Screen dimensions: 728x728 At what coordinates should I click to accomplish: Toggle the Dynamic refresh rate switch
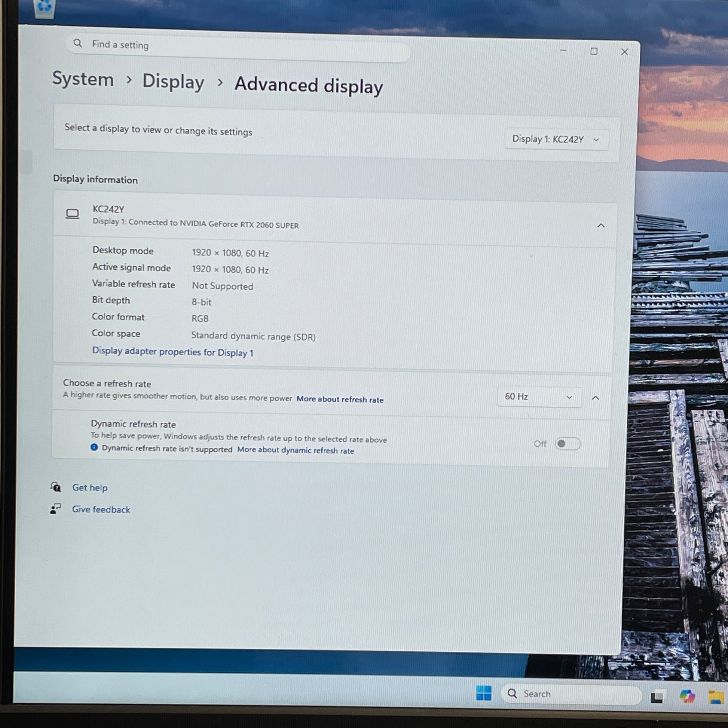(x=568, y=444)
